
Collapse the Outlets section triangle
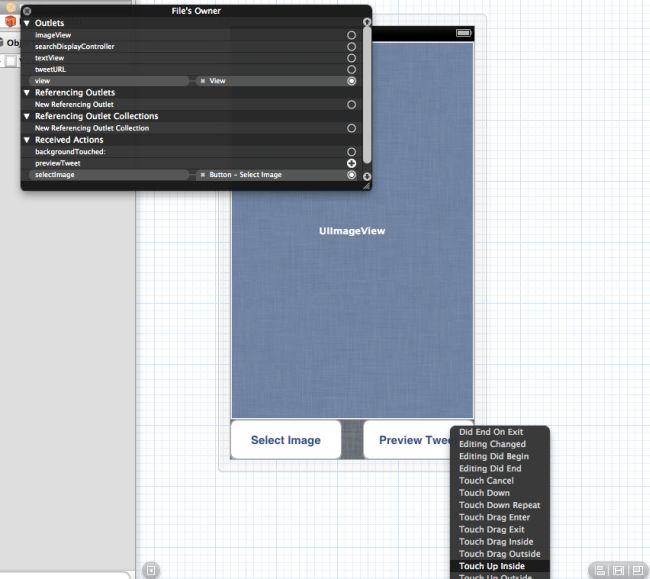pyautogui.click(x=27, y=23)
